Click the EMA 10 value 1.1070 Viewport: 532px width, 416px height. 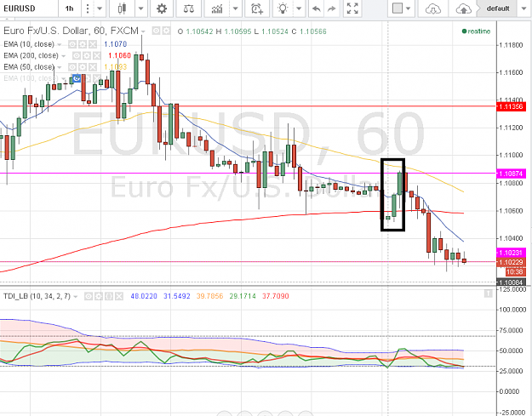[x=116, y=44]
